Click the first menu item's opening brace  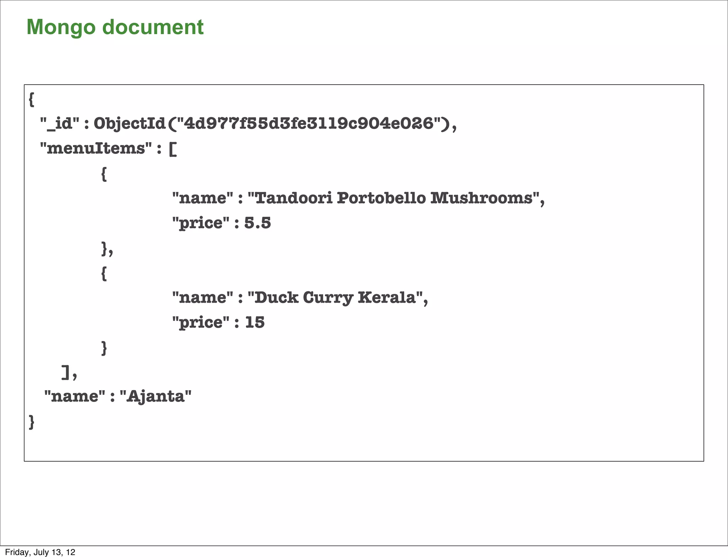coord(104,174)
